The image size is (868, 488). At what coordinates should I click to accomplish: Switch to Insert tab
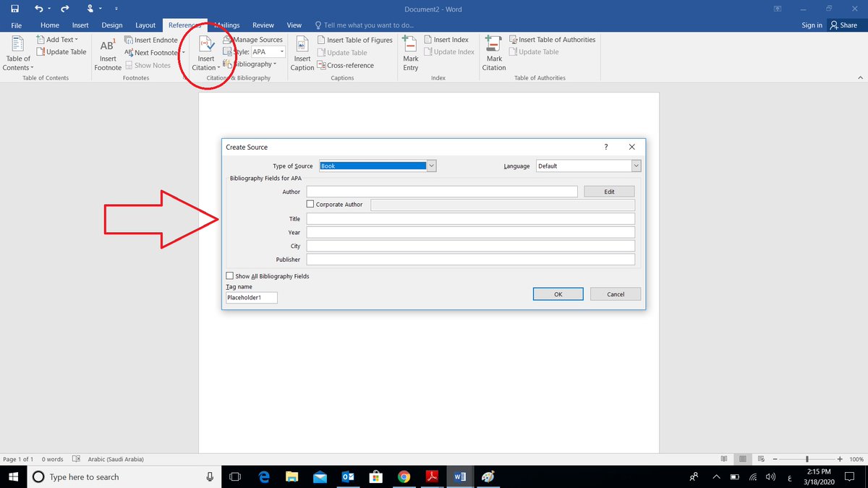(x=80, y=25)
